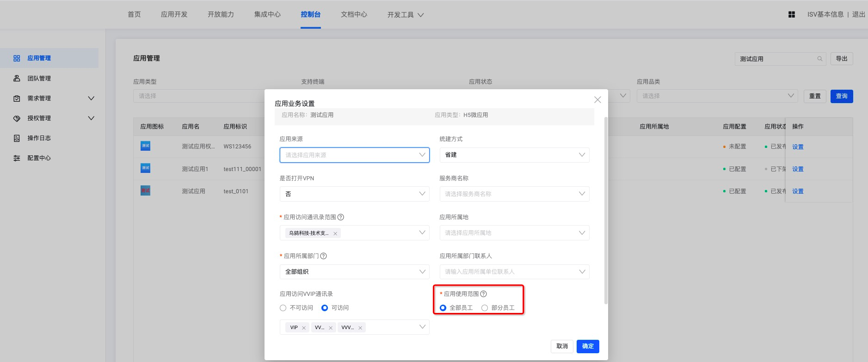Click the 退出 link
The width and height of the screenshot is (868, 362).
click(x=859, y=14)
